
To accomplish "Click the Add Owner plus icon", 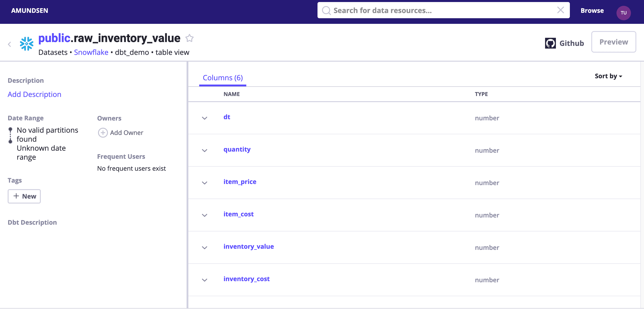I will tap(103, 133).
